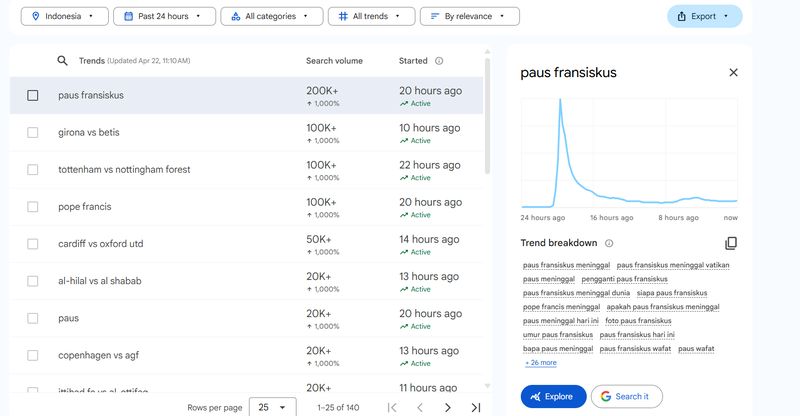Select the cardiff vs oxford utd trend
Image resolution: width=800 pixels, height=416 pixels.
246,244
